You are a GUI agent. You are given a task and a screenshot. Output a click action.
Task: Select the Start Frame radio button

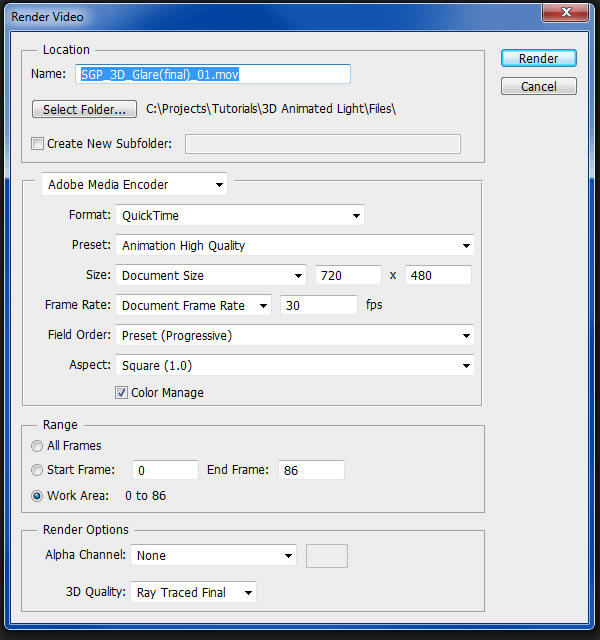tap(37, 470)
